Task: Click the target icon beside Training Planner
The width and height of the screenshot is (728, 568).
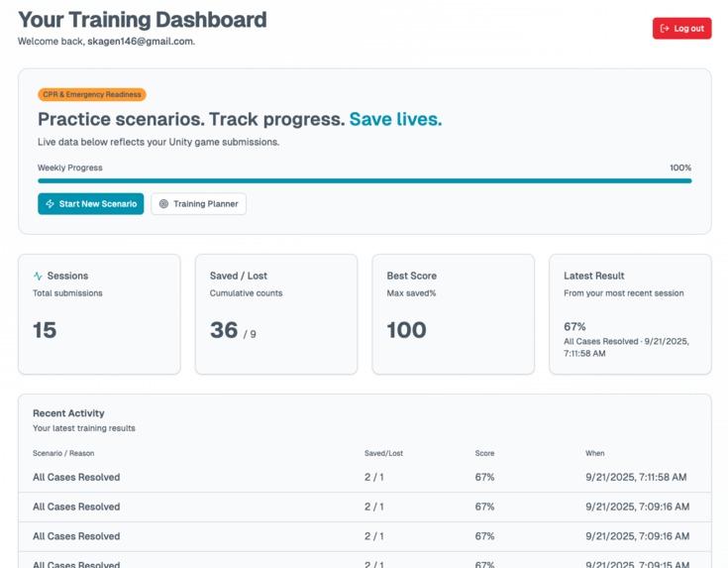Action: (x=163, y=203)
